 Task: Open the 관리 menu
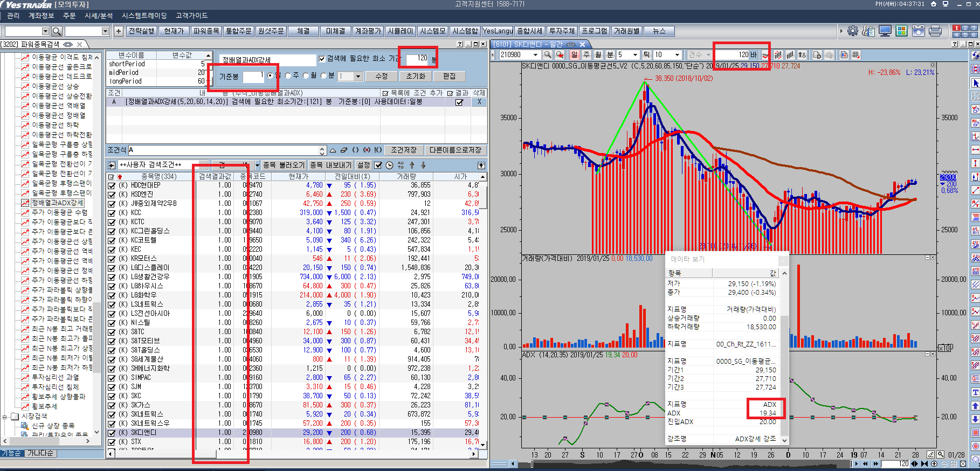coord(13,16)
